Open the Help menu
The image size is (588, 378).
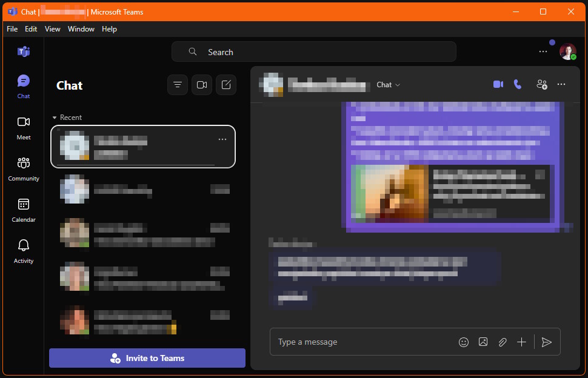pos(109,29)
